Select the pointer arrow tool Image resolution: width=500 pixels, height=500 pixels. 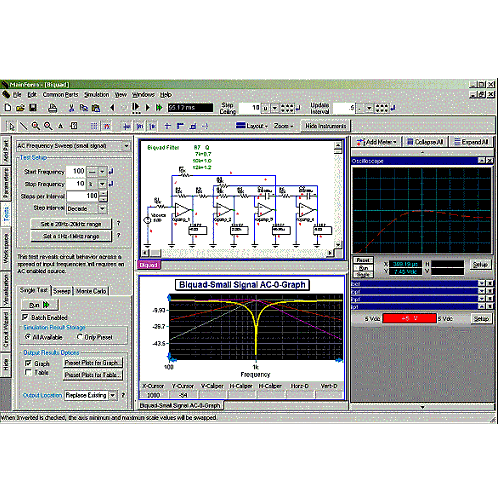click(11, 126)
